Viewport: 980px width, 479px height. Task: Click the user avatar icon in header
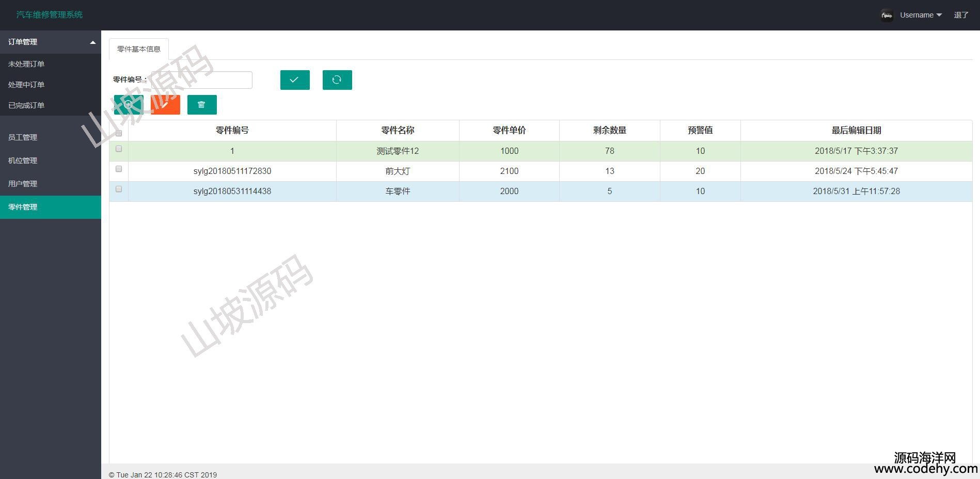pos(887,15)
